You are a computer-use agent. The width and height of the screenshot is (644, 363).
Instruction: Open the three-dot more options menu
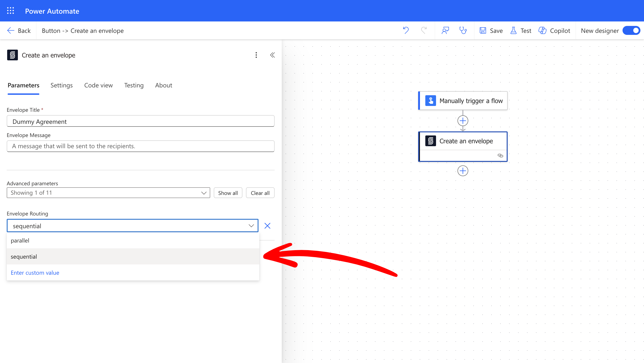click(256, 55)
